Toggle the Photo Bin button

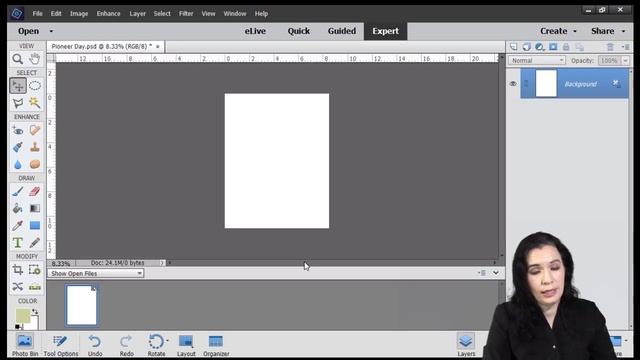tap(25, 345)
